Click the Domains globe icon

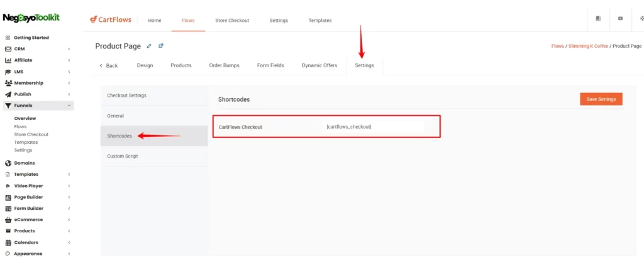tap(8, 163)
